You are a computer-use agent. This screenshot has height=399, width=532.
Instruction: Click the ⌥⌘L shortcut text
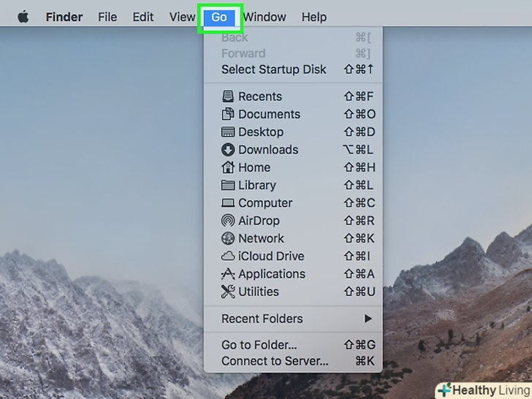point(358,150)
